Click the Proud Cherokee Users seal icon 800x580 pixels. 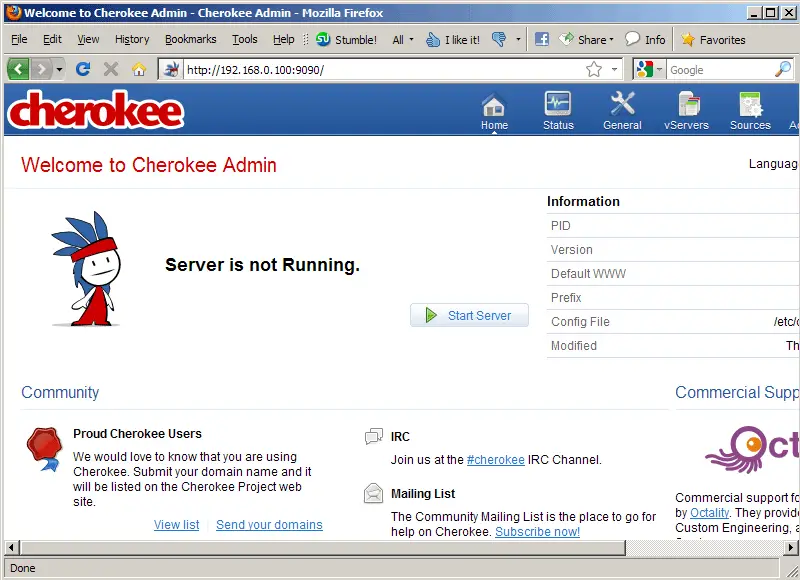point(44,449)
